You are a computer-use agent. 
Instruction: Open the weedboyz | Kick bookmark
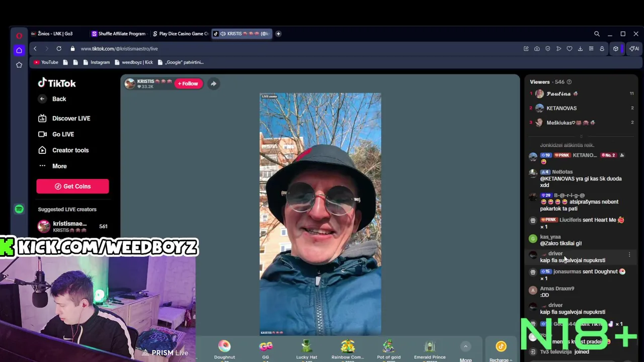point(133,62)
